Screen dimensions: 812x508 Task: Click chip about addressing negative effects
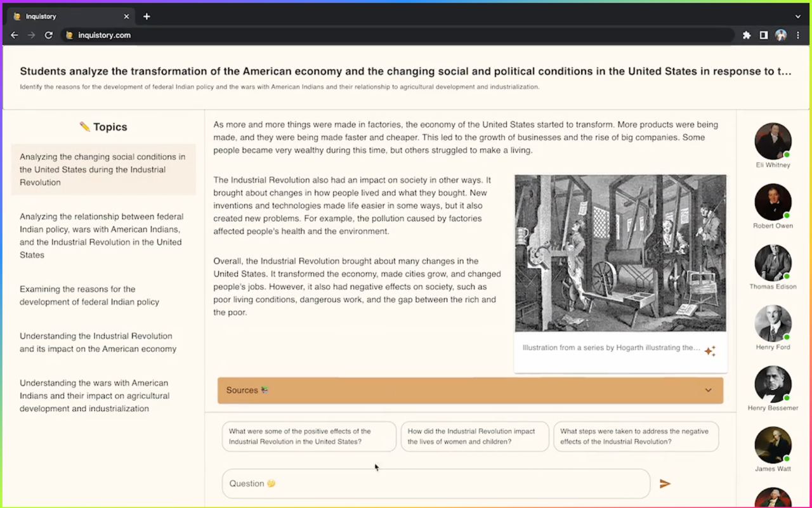(636, 436)
